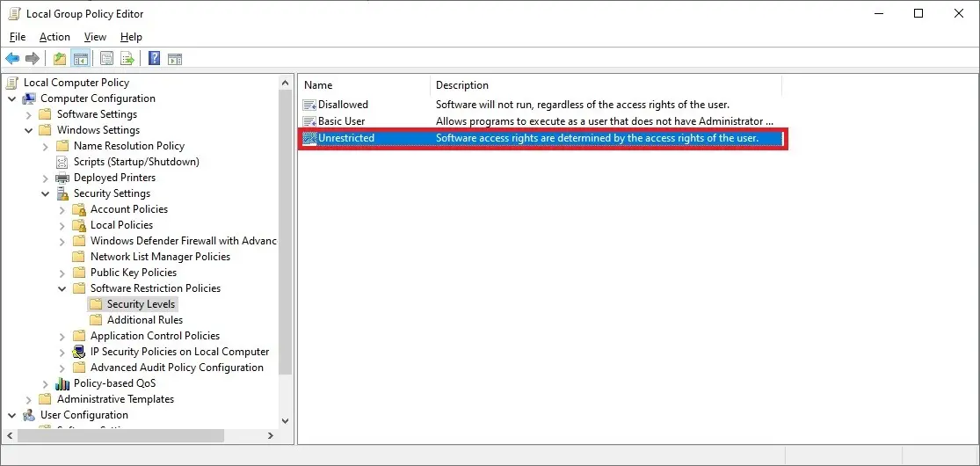The height and width of the screenshot is (466, 980).
Task: Select Additional Rules in the tree
Action: pos(144,320)
